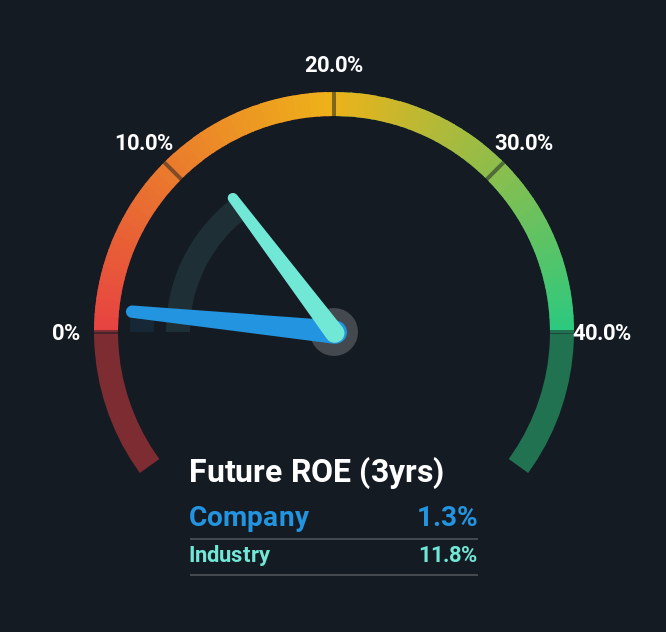Select the 1.3% Company value
Image resolution: width=666 pixels, height=632 pixels.
447,516
